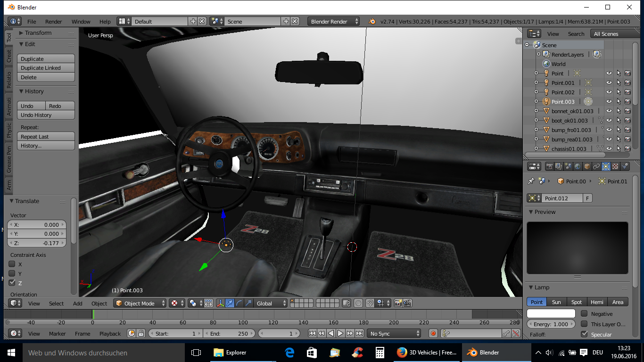This screenshot has width=644, height=362.
Task: Collapse the Lamp panel
Action: click(x=531, y=288)
